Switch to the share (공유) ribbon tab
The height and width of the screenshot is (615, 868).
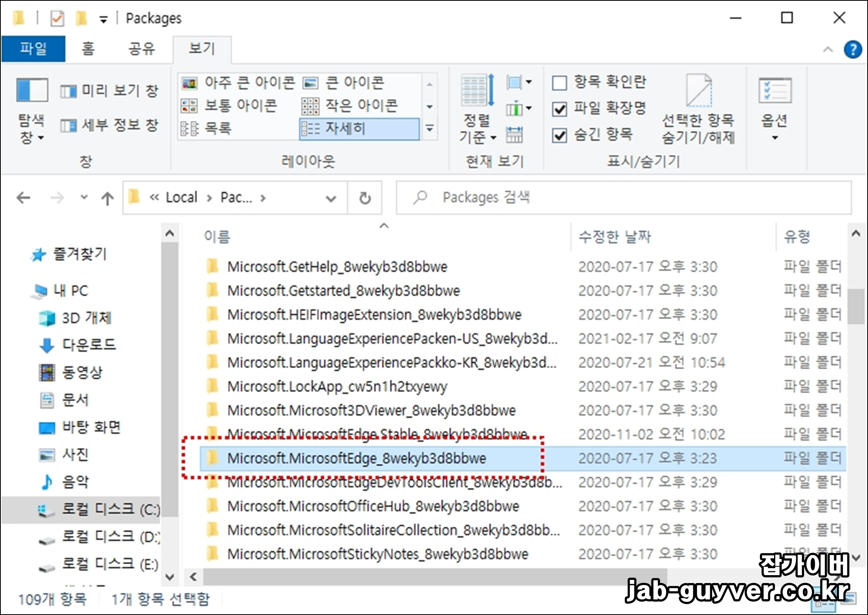pyautogui.click(x=141, y=49)
